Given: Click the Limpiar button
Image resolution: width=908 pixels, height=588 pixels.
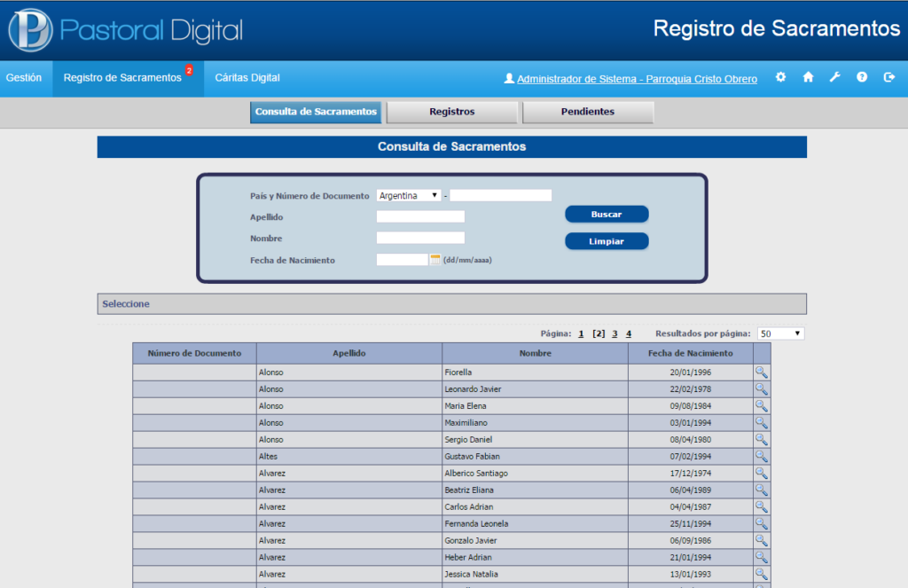Looking at the screenshot, I should (x=607, y=241).
